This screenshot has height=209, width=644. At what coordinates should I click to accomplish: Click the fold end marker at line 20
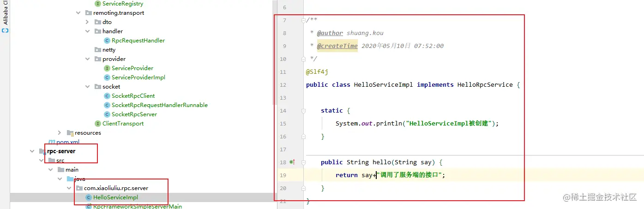(x=303, y=188)
